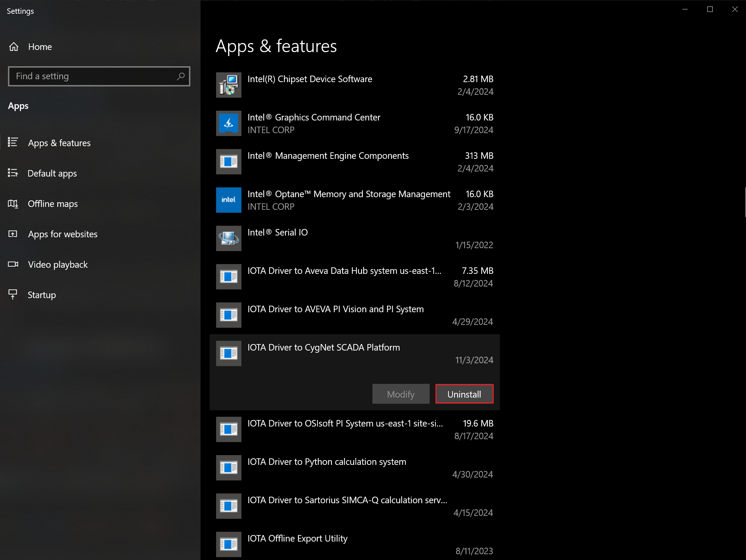The width and height of the screenshot is (746, 560).
Task: Open the Home settings page
Action: coord(100,47)
